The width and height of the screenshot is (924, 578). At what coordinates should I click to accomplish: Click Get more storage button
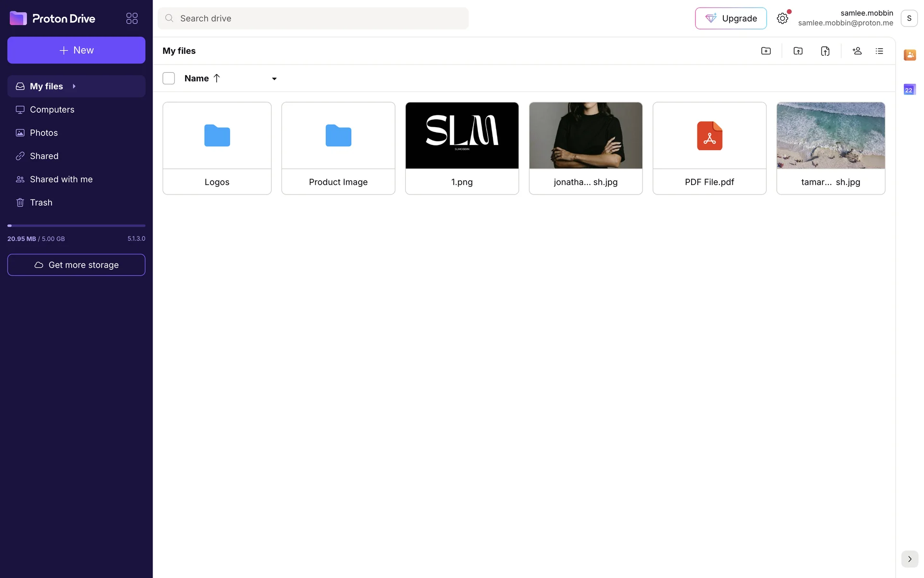pos(76,265)
